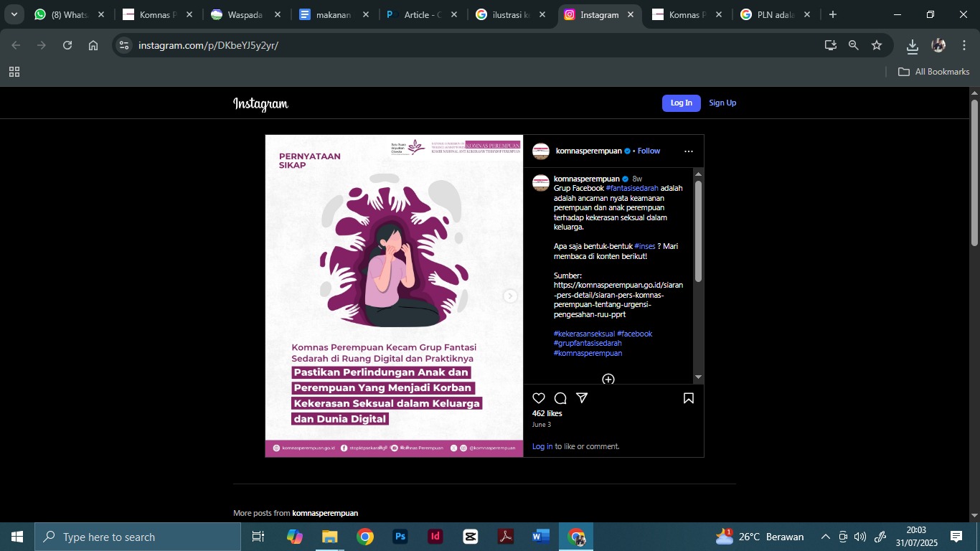The height and width of the screenshot is (551, 980).
Task: View the 462 likes count
Action: pos(547,414)
